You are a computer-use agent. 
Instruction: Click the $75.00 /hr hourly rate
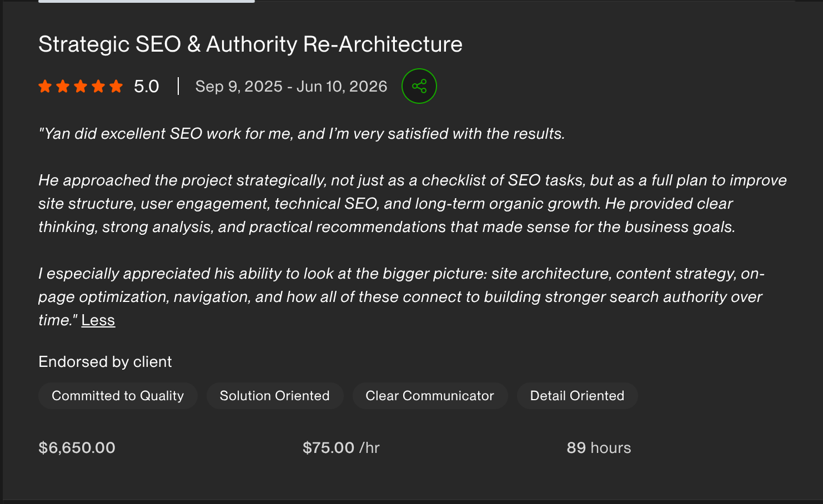pyautogui.click(x=341, y=448)
